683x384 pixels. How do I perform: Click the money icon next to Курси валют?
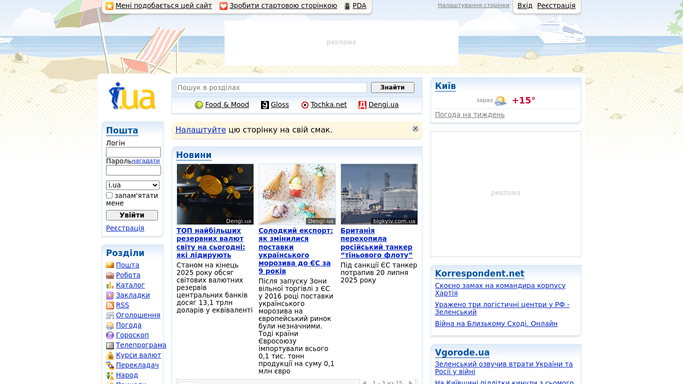110,355
